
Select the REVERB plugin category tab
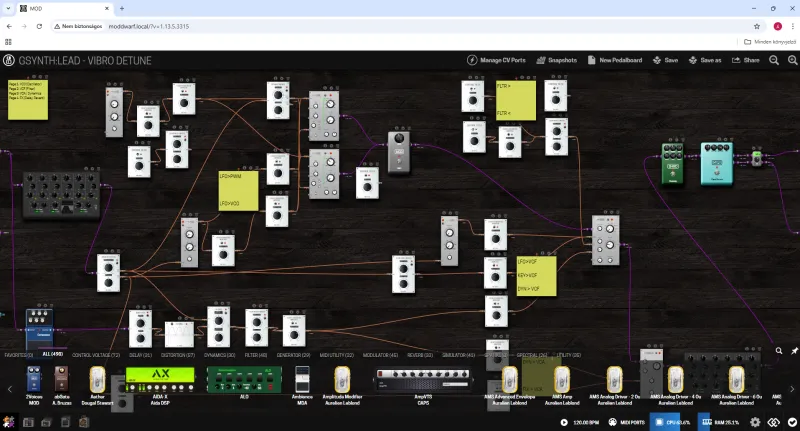tap(420, 355)
